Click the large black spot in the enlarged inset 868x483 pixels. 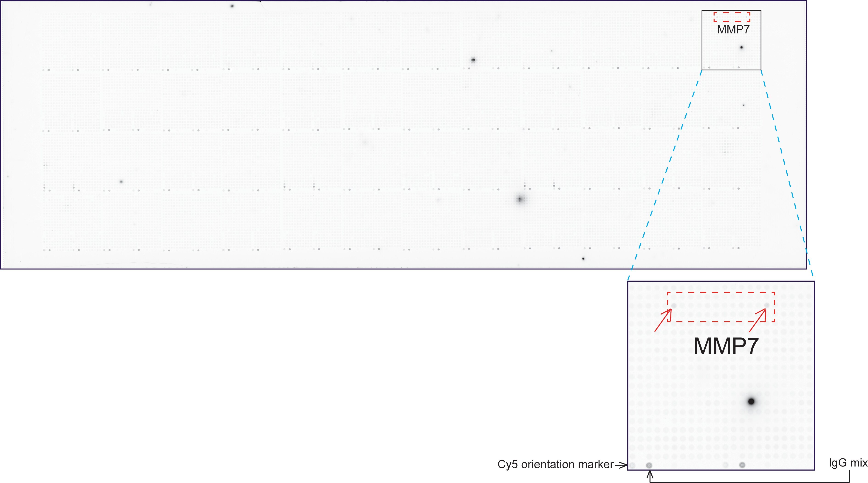(751, 402)
